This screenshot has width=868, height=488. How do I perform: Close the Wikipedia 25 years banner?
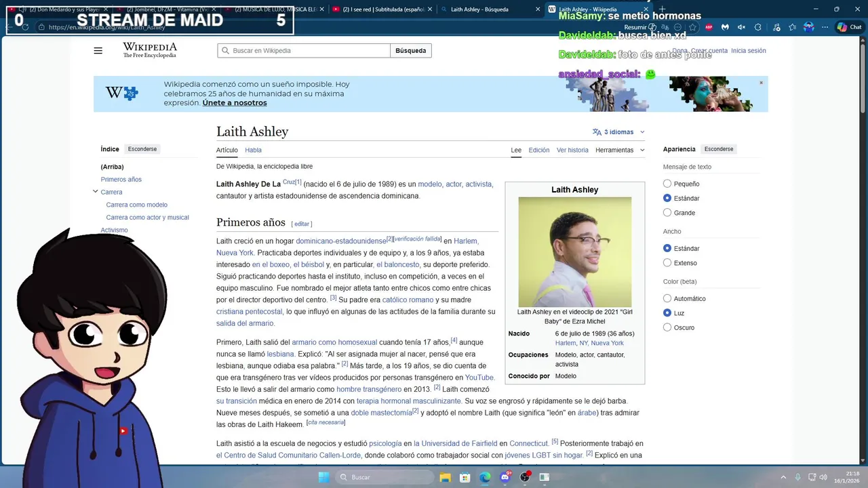[x=761, y=83]
